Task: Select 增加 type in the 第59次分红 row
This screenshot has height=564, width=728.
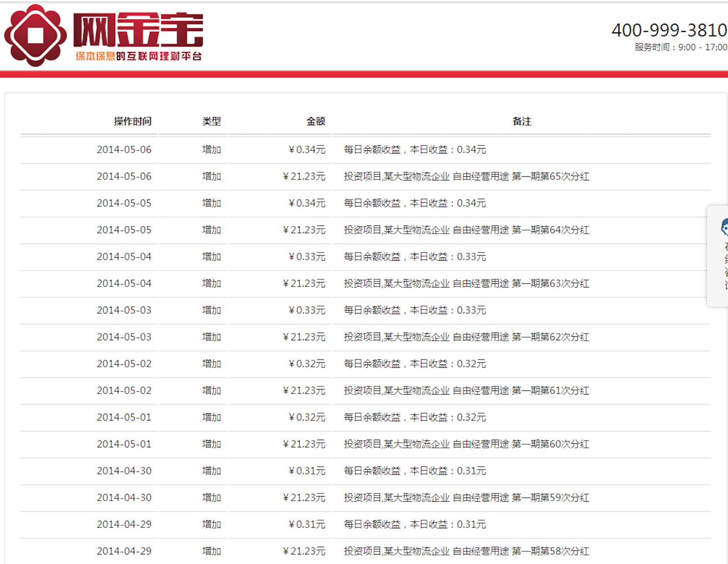Action: pyautogui.click(x=211, y=497)
